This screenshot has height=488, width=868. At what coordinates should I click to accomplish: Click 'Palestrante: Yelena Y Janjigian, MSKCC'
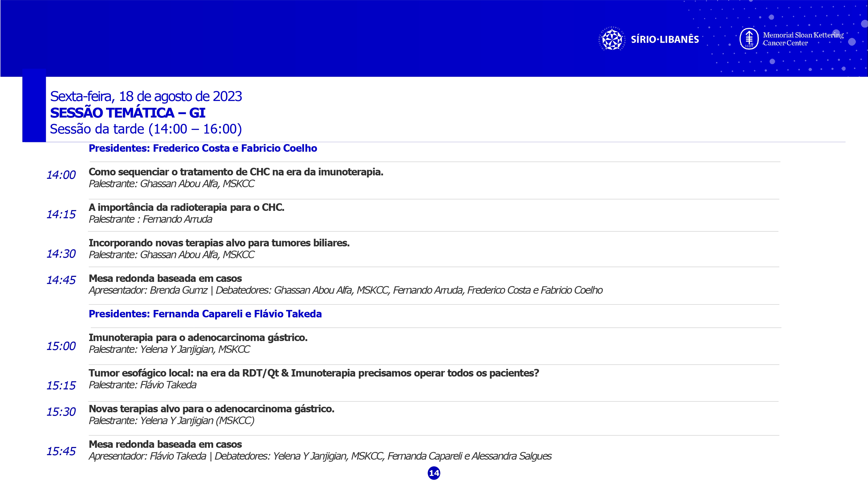pyautogui.click(x=169, y=349)
